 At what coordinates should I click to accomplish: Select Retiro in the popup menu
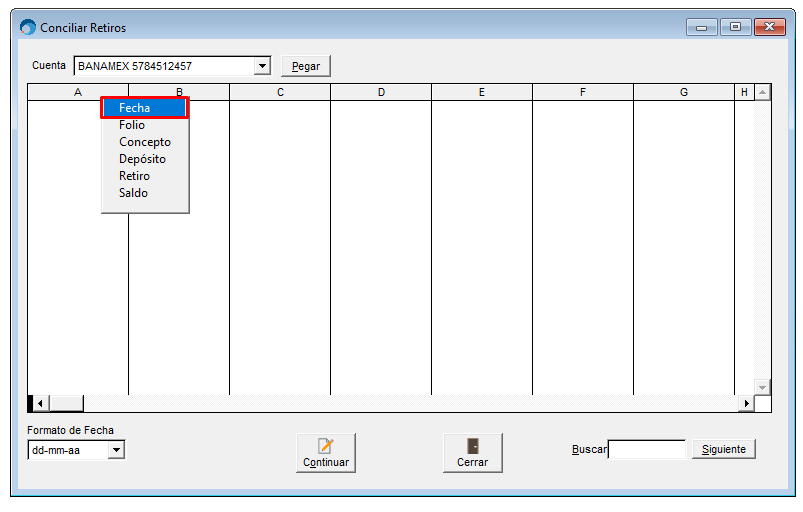coord(145,176)
